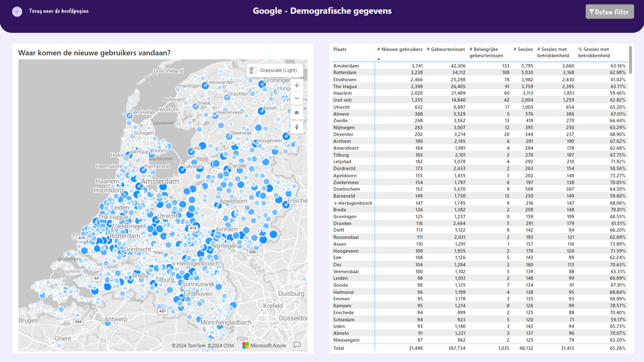
Task: Select the Roosendaal table row
Action: (x=480, y=237)
